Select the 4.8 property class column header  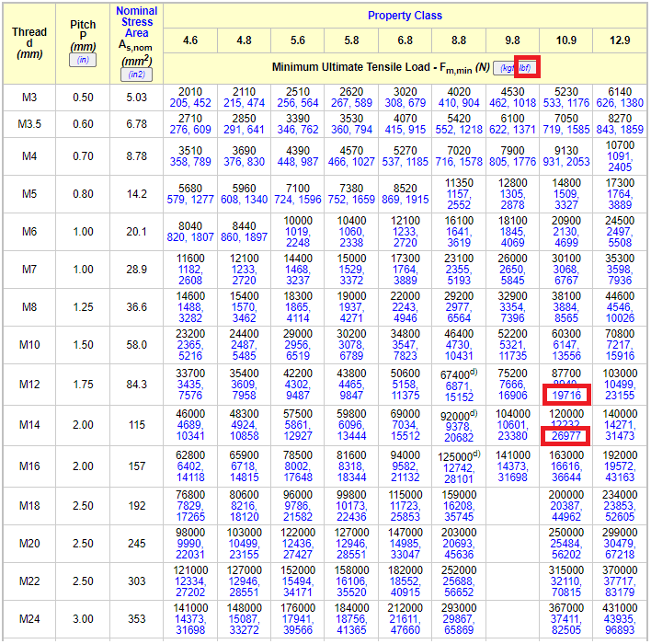[x=245, y=40]
